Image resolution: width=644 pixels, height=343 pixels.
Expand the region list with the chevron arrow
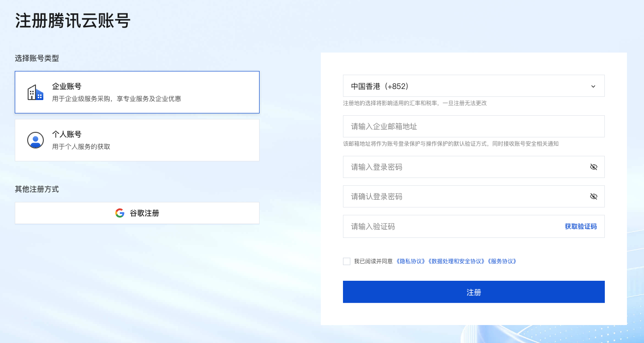593,86
